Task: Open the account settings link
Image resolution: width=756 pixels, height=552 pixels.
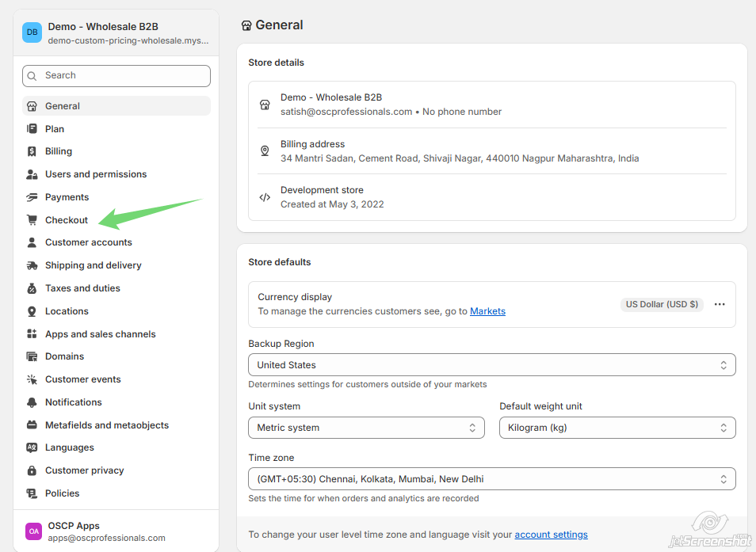Action: click(x=551, y=535)
